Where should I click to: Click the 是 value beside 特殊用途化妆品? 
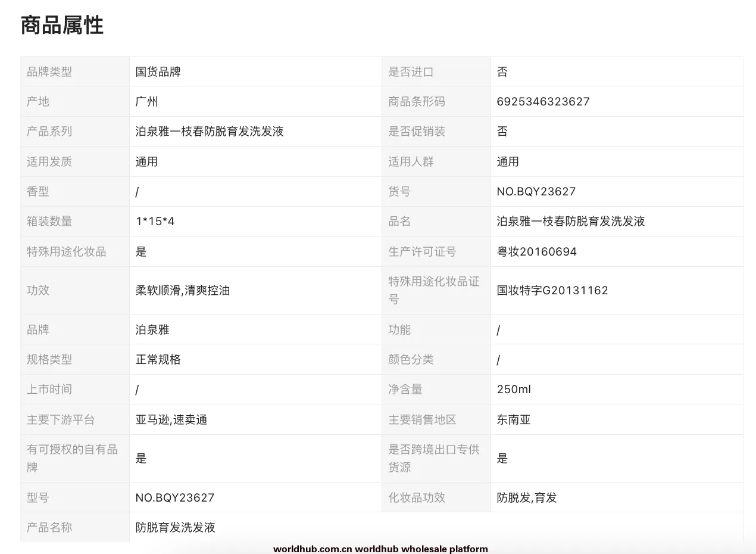pos(141,251)
